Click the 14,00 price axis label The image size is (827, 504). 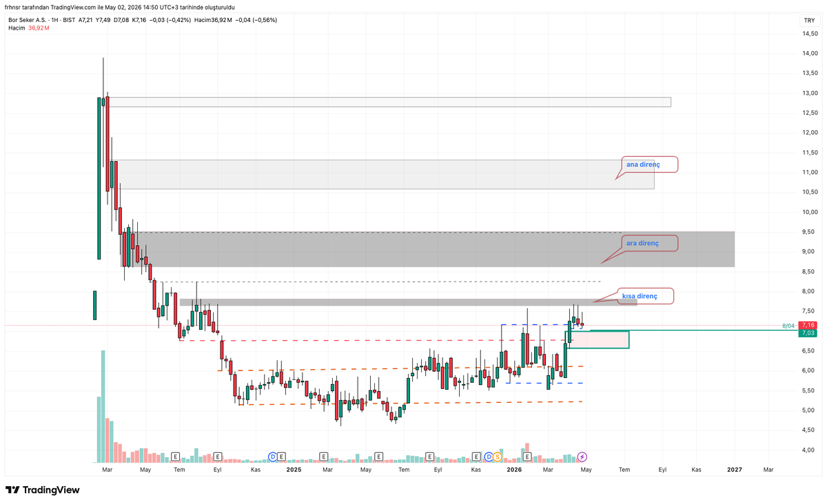coord(809,53)
